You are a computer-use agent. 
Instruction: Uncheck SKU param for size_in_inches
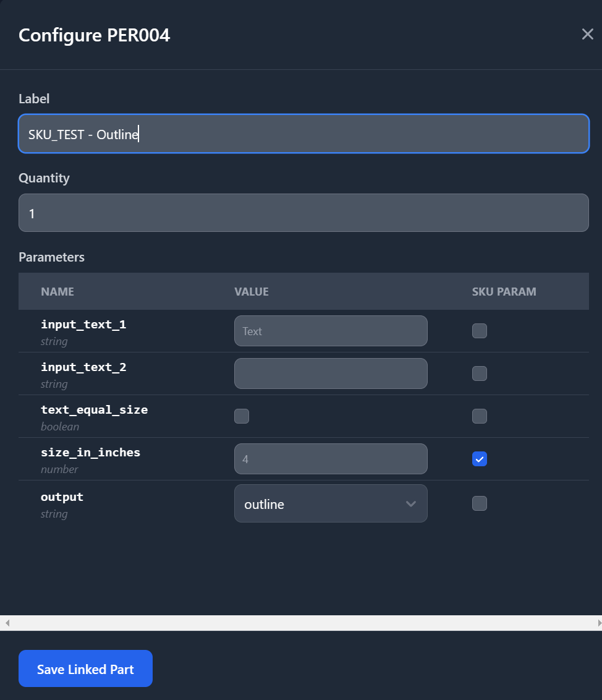[x=479, y=459]
